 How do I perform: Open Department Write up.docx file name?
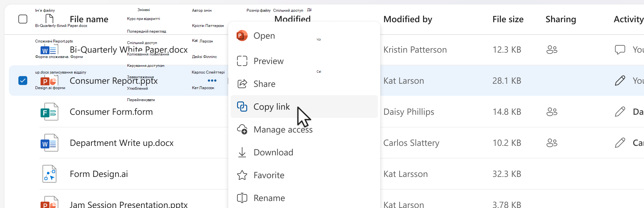pos(122,143)
